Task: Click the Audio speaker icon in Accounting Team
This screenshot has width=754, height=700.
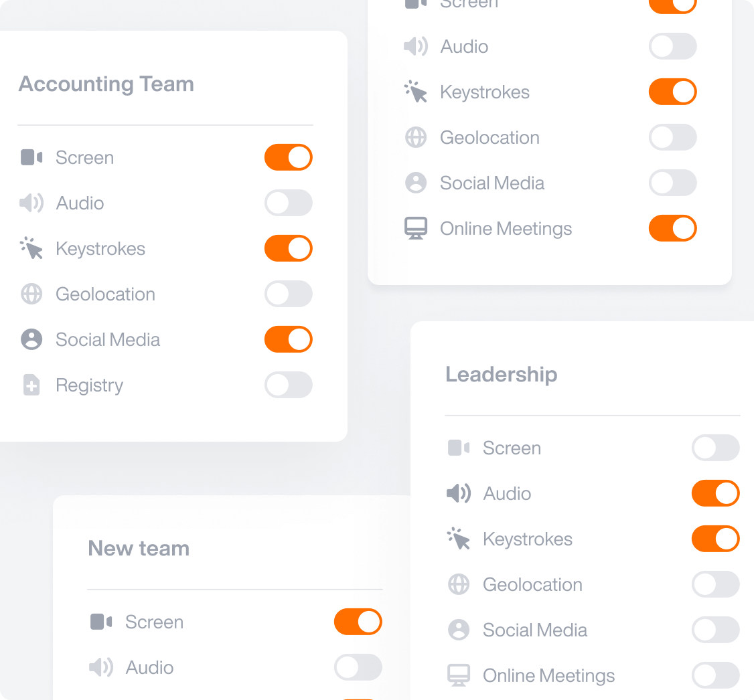Action: tap(31, 203)
